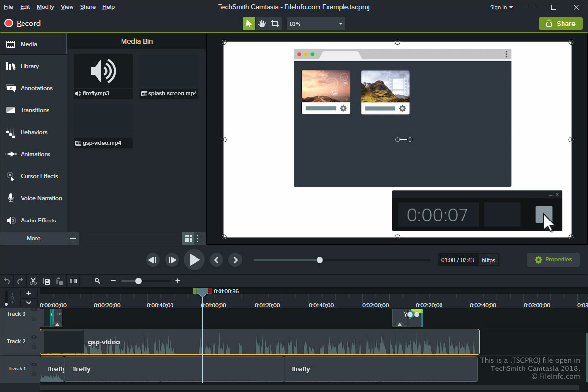Expand track options chevron below add-track
This screenshot has height=392, width=588.
click(x=29, y=303)
